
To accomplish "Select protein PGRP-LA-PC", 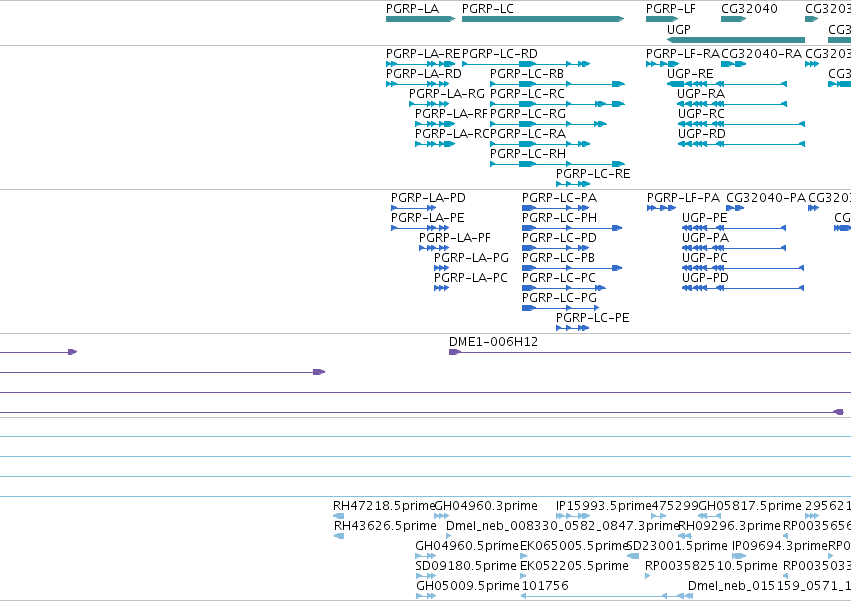I will coord(441,288).
